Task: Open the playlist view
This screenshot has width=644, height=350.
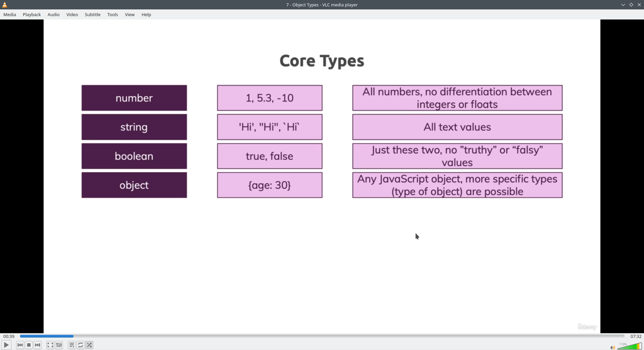Action: click(x=72, y=345)
